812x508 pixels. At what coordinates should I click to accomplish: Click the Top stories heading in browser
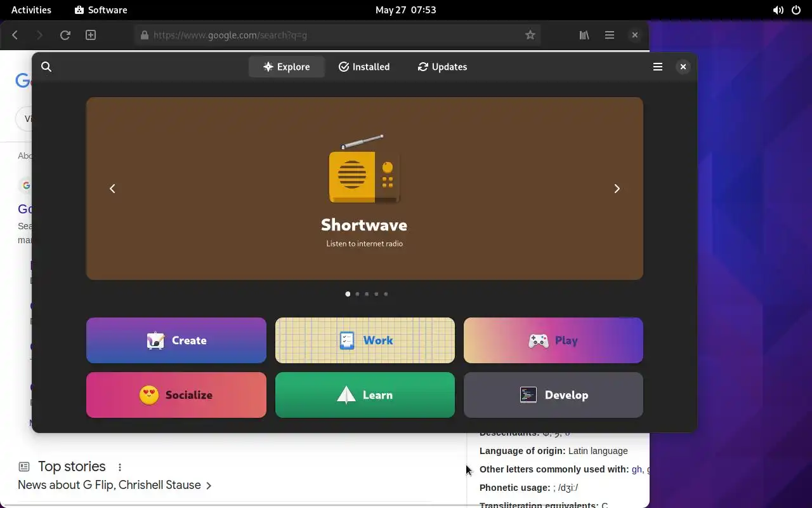[x=72, y=467]
